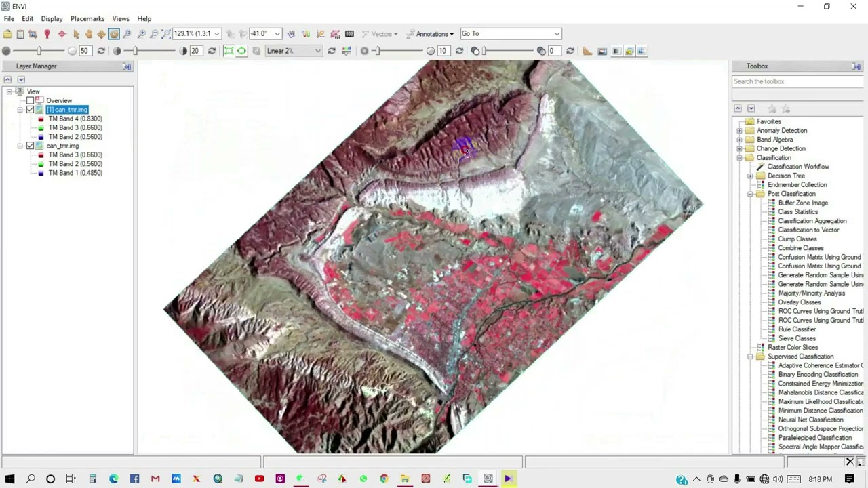Click the Search the toolbox field

(797, 81)
